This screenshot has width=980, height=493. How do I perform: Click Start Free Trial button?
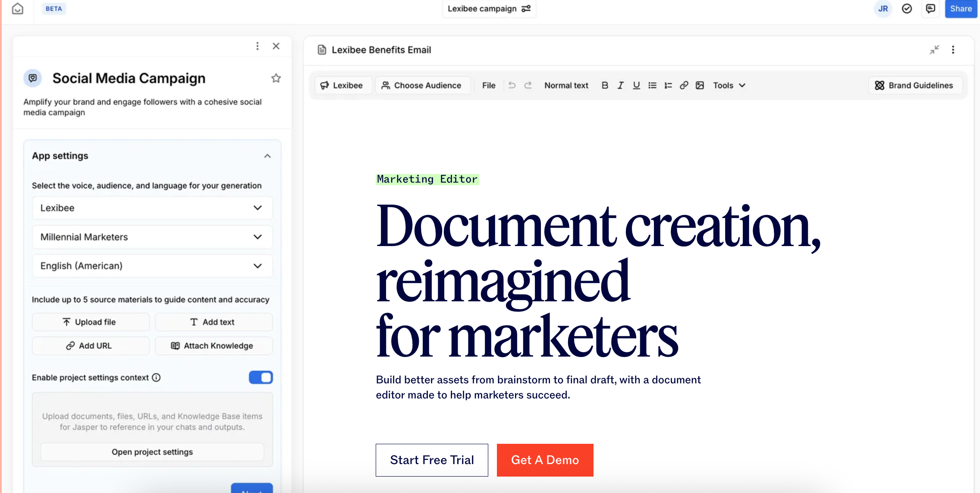(x=432, y=460)
